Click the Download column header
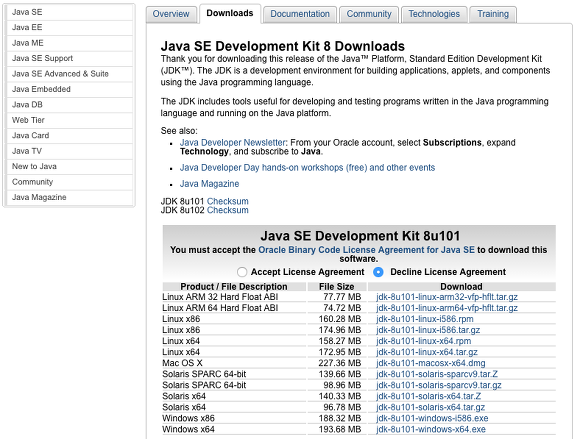The width and height of the screenshot is (580, 439). click(x=461, y=287)
